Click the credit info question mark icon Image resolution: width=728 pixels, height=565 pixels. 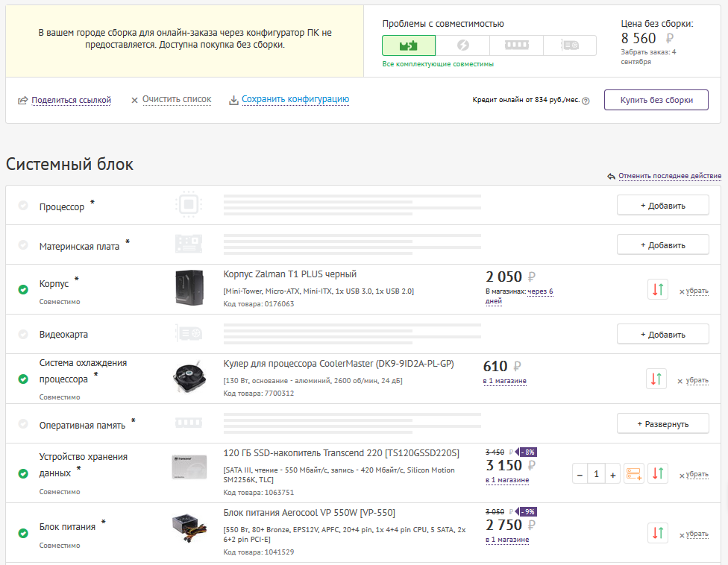coord(586,101)
